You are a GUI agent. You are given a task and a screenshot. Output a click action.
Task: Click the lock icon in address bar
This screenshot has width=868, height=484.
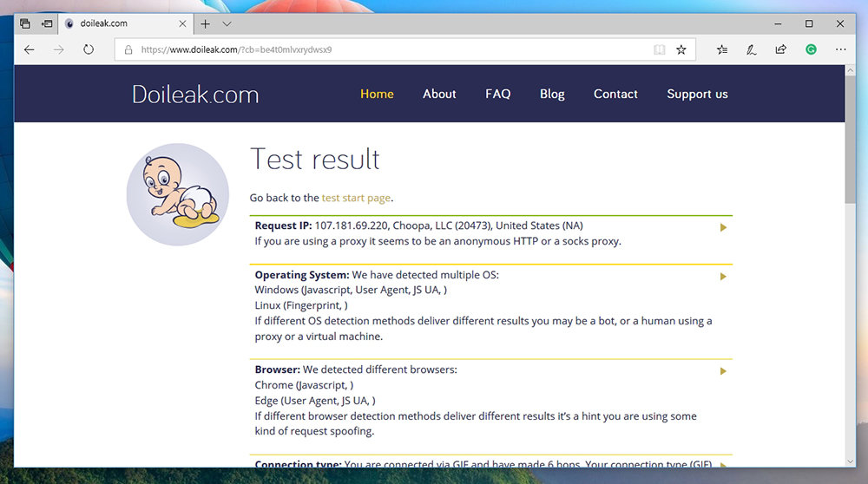[x=128, y=49]
